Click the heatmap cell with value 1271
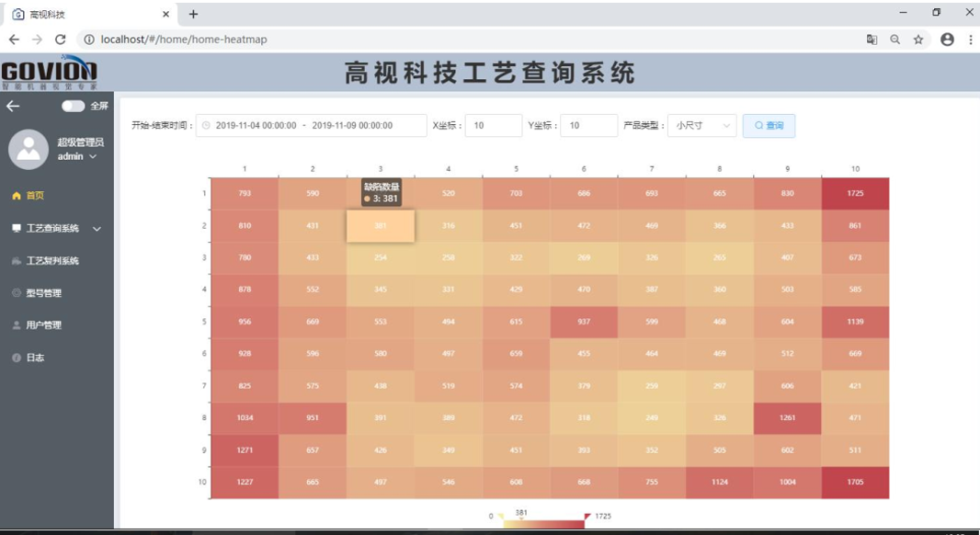 (x=245, y=450)
